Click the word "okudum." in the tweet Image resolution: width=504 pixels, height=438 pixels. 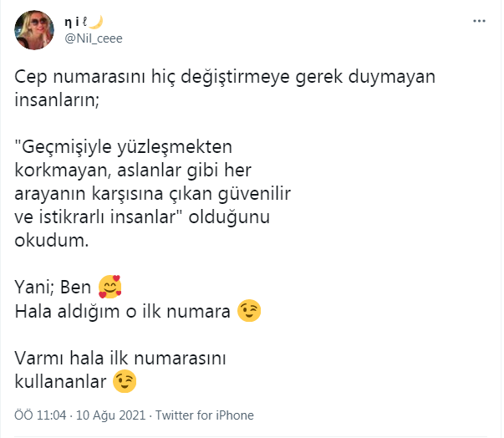(51, 240)
